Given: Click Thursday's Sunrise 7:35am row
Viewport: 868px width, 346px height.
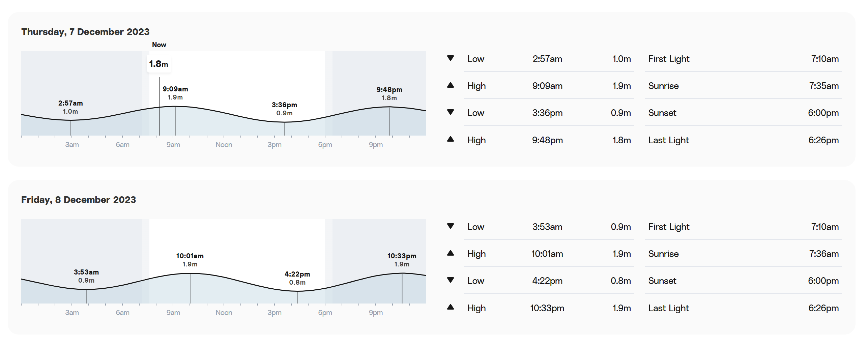Looking at the screenshot, I should (x=743, y=86).
